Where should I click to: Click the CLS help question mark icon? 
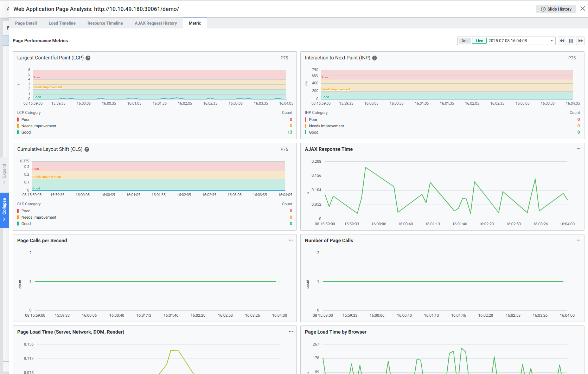tap(87, 149)
